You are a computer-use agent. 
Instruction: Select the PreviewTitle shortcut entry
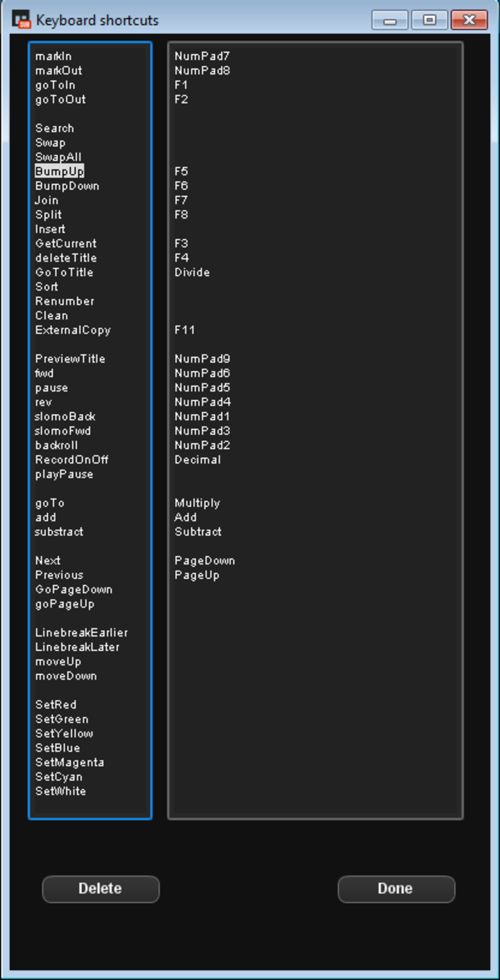click(x=70, y=359)
